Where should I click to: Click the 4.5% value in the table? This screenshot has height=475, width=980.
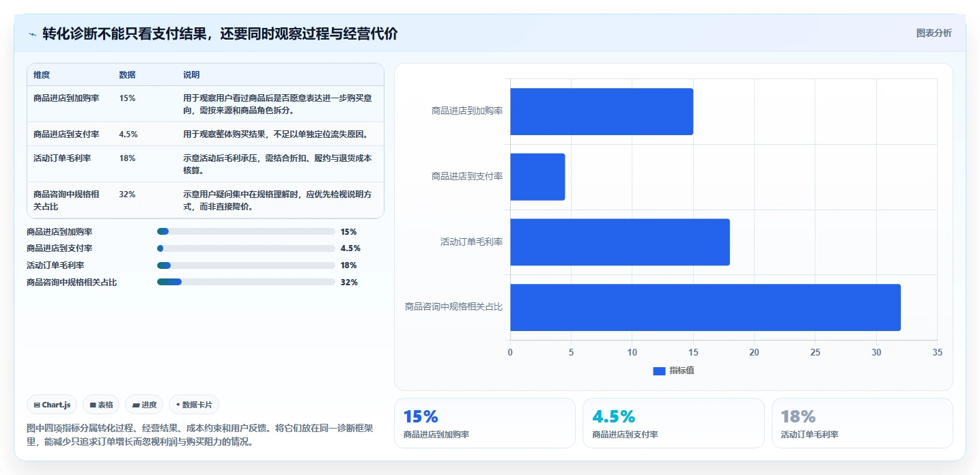pos(128,134)
